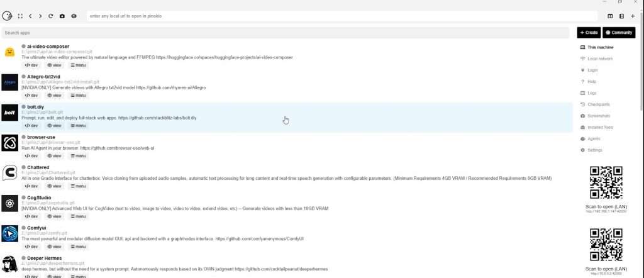Click the Chattered app icon

click(10, 173)
